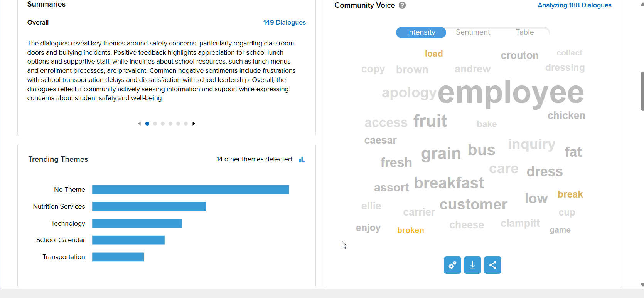Click the Nutrition Services theme bar

149,206
